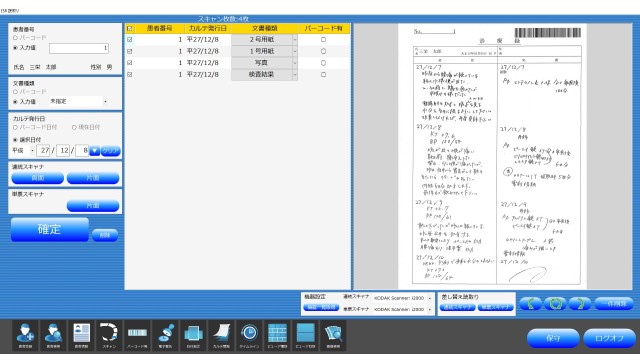Screen dimensions: 640x360
Task: Click the small 削除 button beside 確定
Action: click(105, 235)
